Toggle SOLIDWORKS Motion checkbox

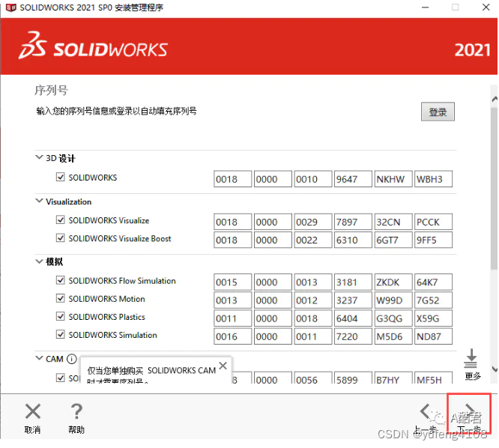point(61,298)
